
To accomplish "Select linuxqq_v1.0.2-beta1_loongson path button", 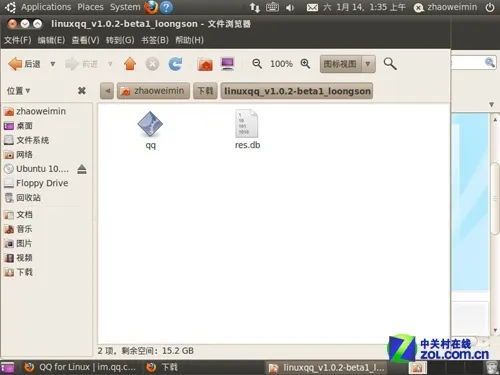I will (x=297, y=91).
